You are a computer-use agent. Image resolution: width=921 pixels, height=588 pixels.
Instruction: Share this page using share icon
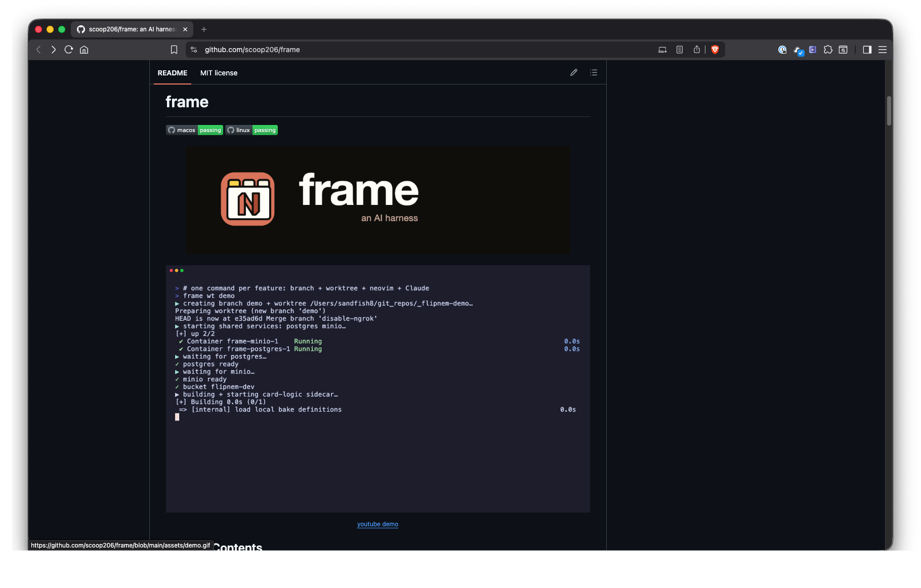[697, 50]
